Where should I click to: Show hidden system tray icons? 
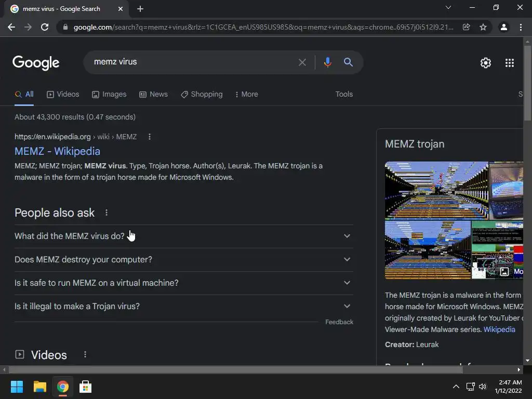click(x=456, y=387)
